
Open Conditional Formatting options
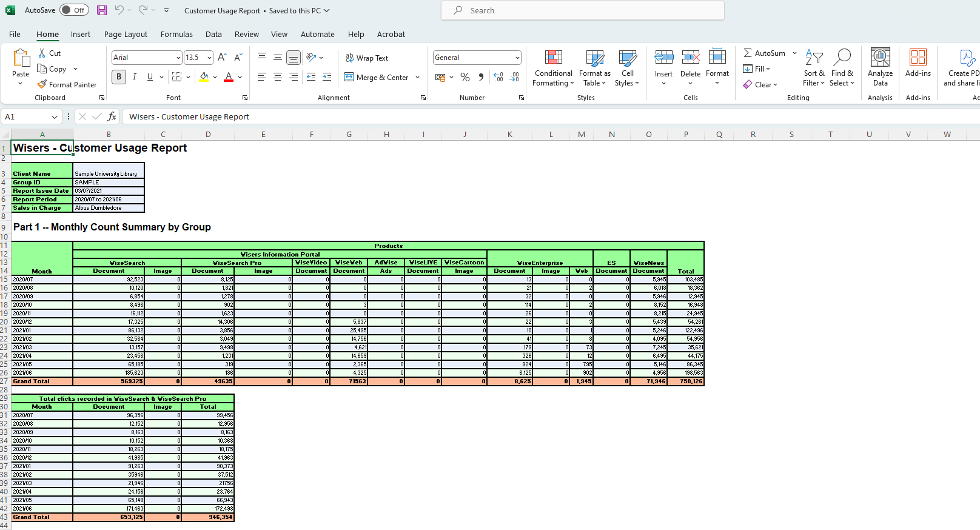click(553, 68)
